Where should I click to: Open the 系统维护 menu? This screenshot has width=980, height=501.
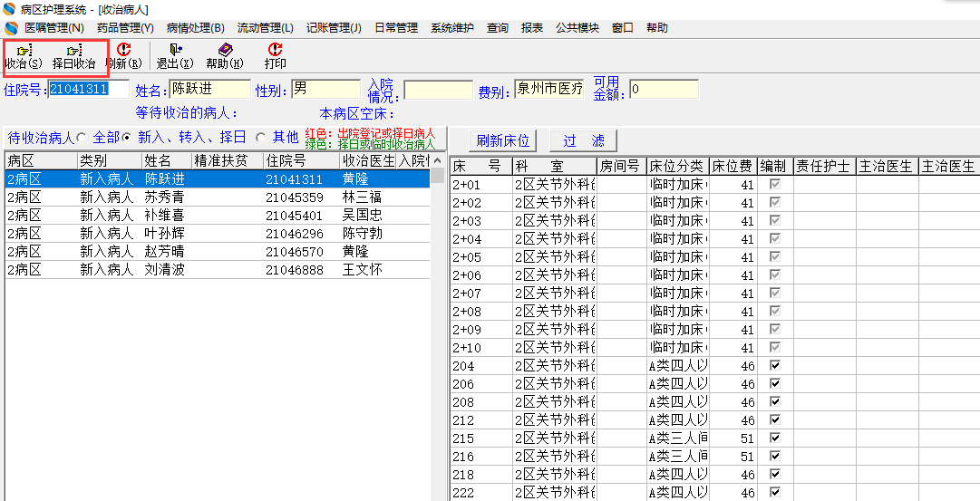[452, 28]
